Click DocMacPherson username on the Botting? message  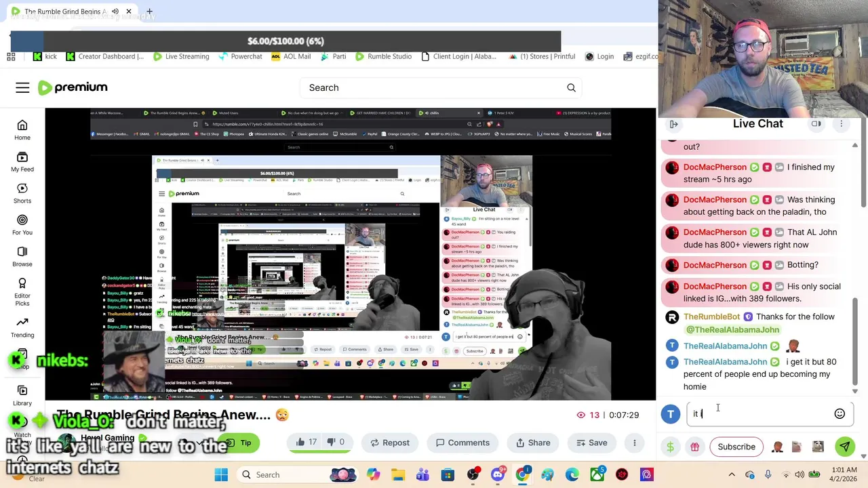point(715,265)
